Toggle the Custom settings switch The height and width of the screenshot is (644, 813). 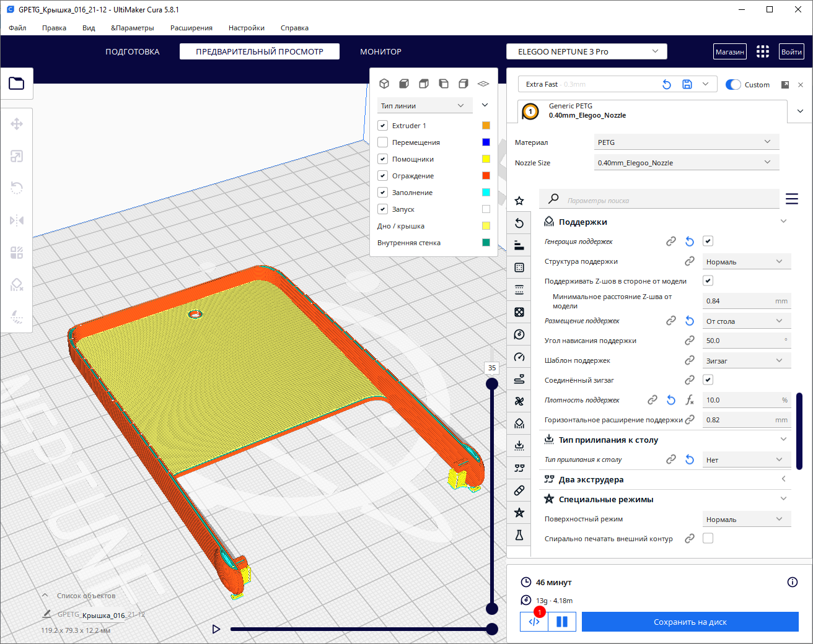click(733, 85)
